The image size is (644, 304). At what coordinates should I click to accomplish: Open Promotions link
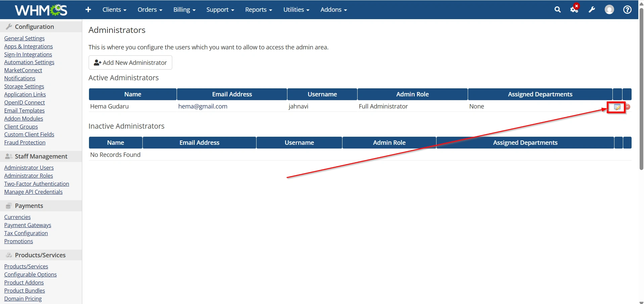pos(18,241)
